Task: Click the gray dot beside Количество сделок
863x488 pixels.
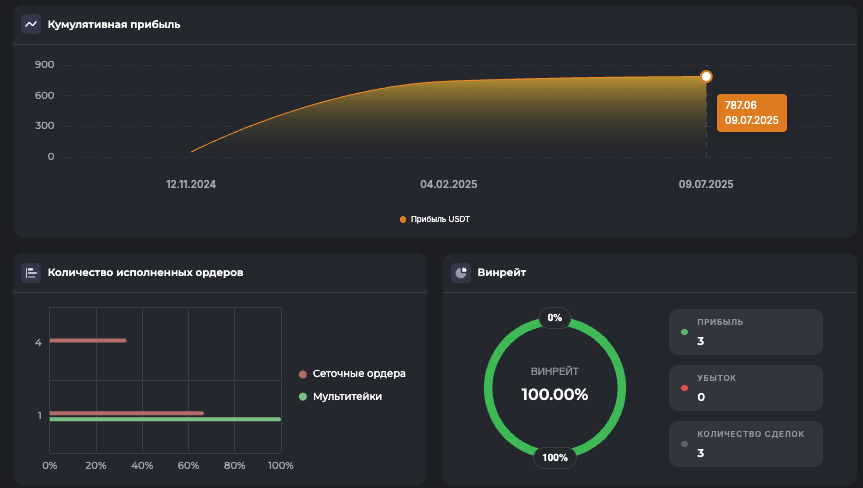Action: [x=684, y=444]
